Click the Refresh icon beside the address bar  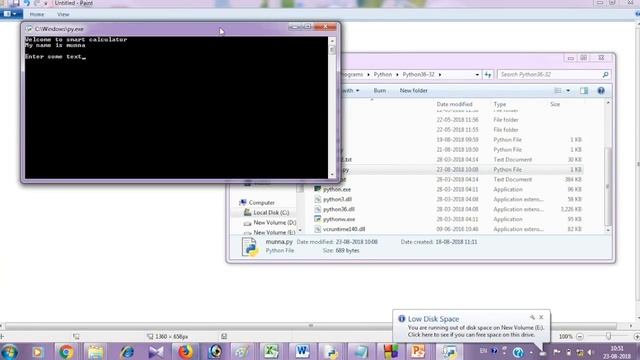[488, 75]
